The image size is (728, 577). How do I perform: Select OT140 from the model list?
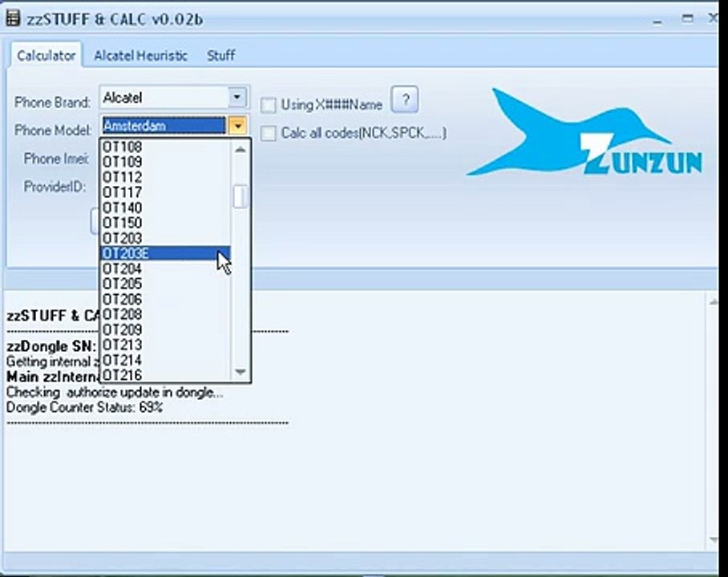tap(165, 208)
